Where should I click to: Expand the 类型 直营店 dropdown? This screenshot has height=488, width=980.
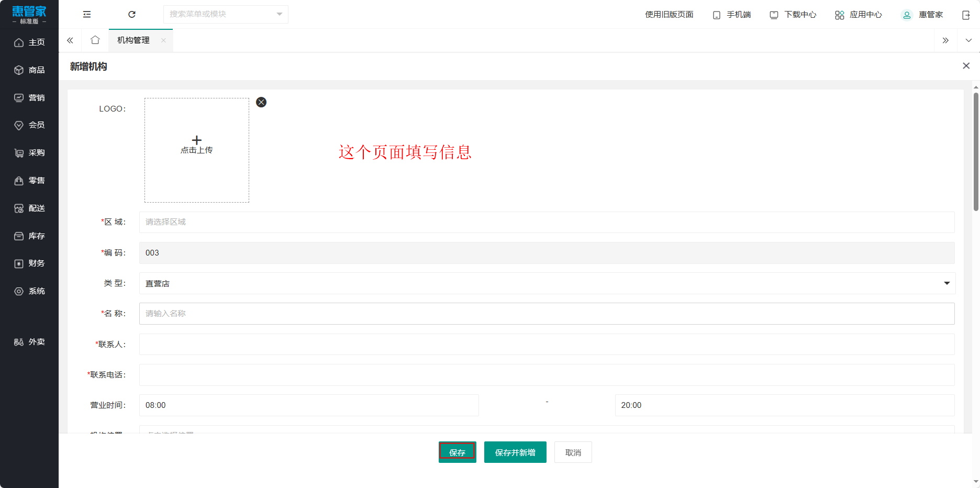(x=547, y=283)
